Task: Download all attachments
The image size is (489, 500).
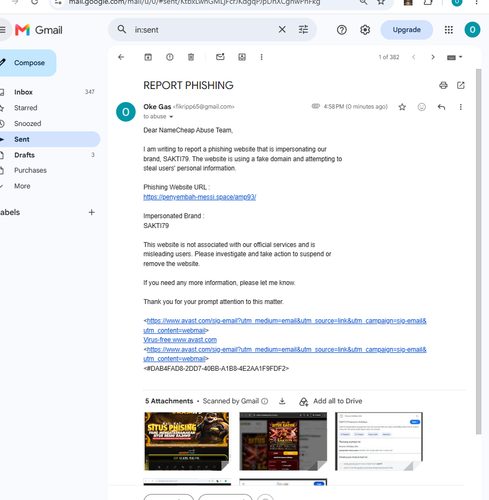Action: [282, 401]
